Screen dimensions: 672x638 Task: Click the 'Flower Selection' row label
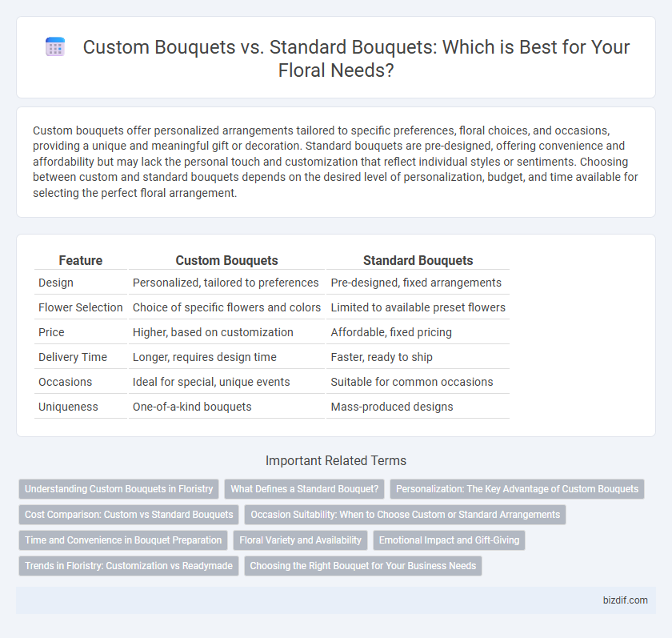(x=81, y=307)
